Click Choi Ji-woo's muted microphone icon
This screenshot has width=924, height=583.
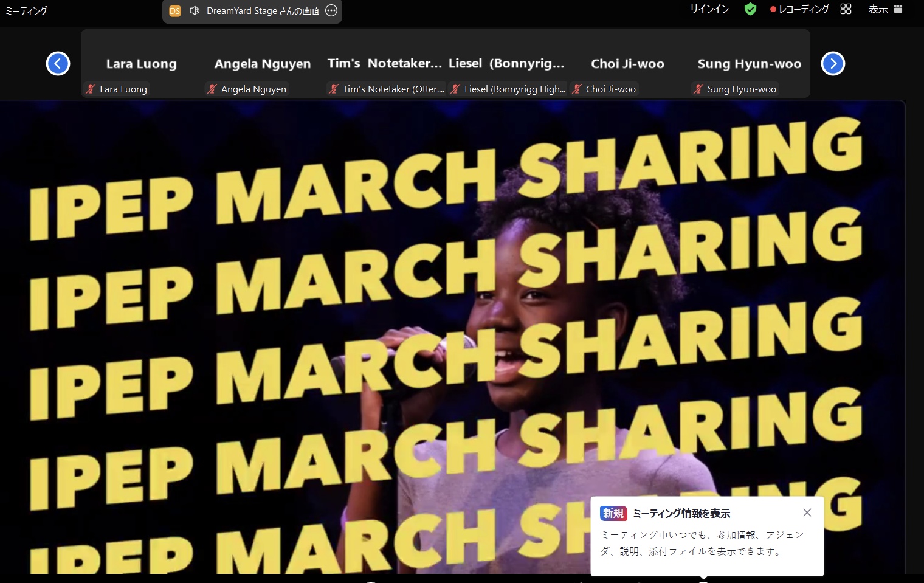[x=577, y=89]
